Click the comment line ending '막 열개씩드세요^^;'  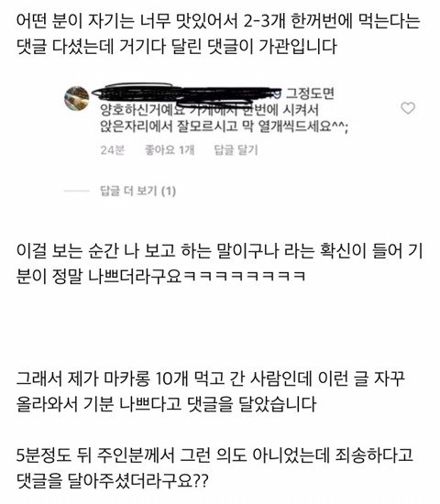[x=225, y=126]
